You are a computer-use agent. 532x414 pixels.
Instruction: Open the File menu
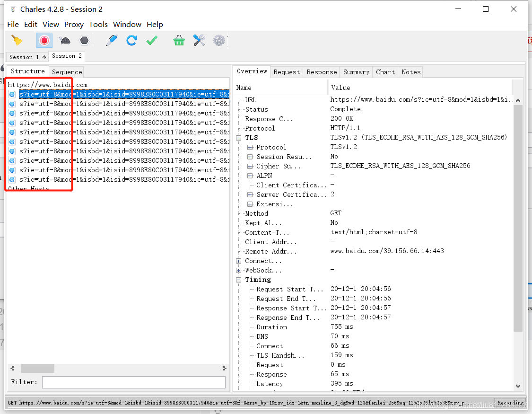point(13,25)
